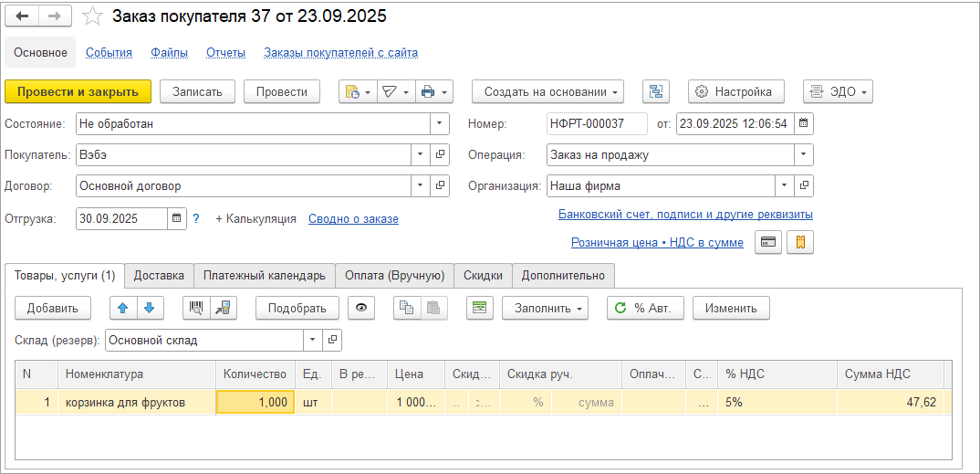The image size is (980, 474).
Task: Open the document structure icon
Action: (656, 91)
